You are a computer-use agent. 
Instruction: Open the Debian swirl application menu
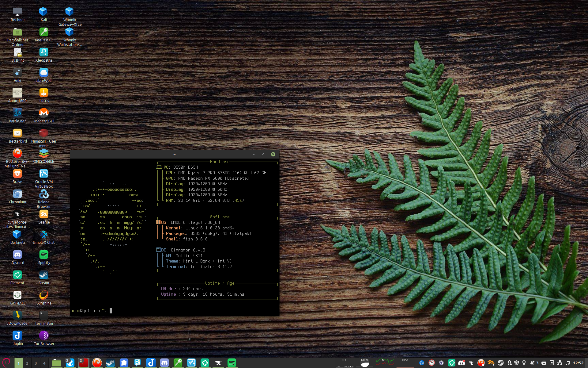(x=6, y=362)
